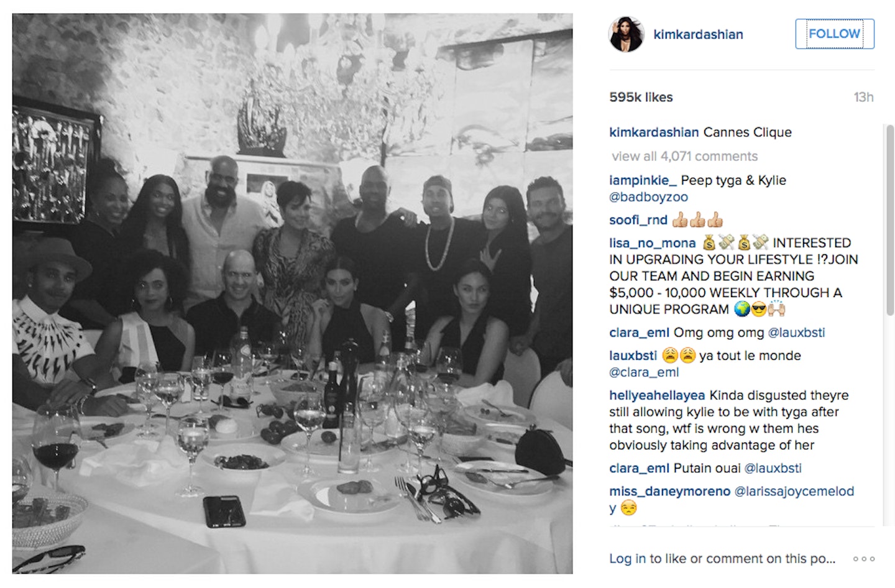Open the three-dot more options menu
Image resolution: width=895 pixels, height=588 pixels.
click(x=864, y=559)
